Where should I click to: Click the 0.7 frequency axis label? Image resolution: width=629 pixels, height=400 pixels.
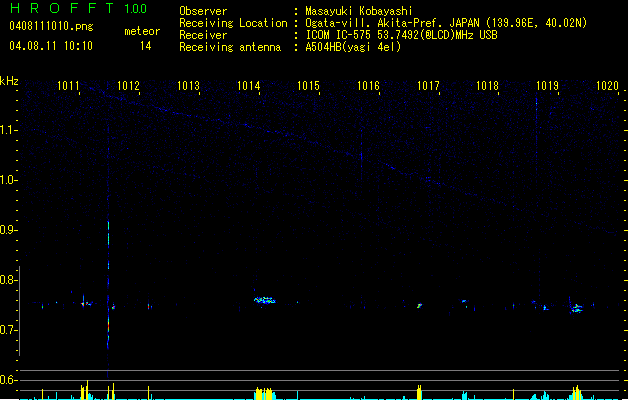(8, 330)
